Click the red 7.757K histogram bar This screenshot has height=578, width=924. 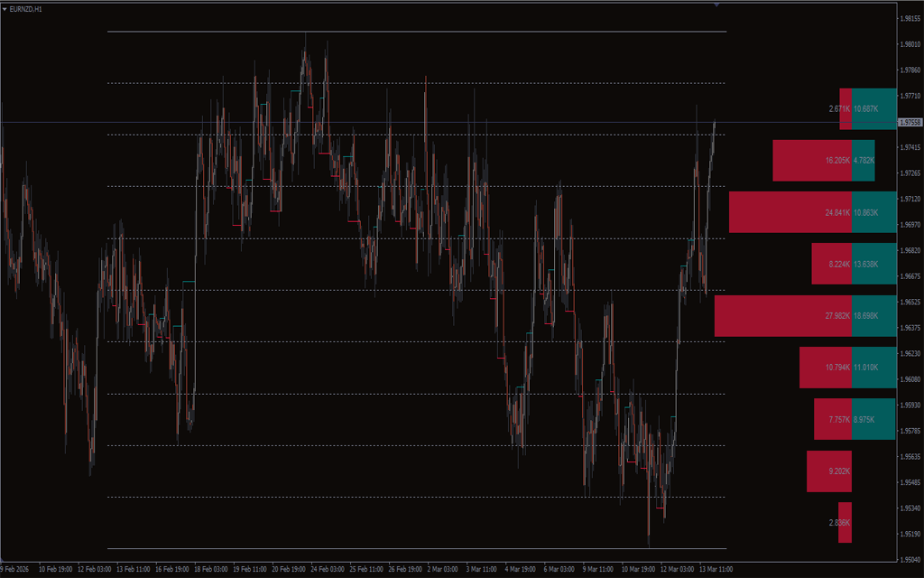(x=832, y=419)
